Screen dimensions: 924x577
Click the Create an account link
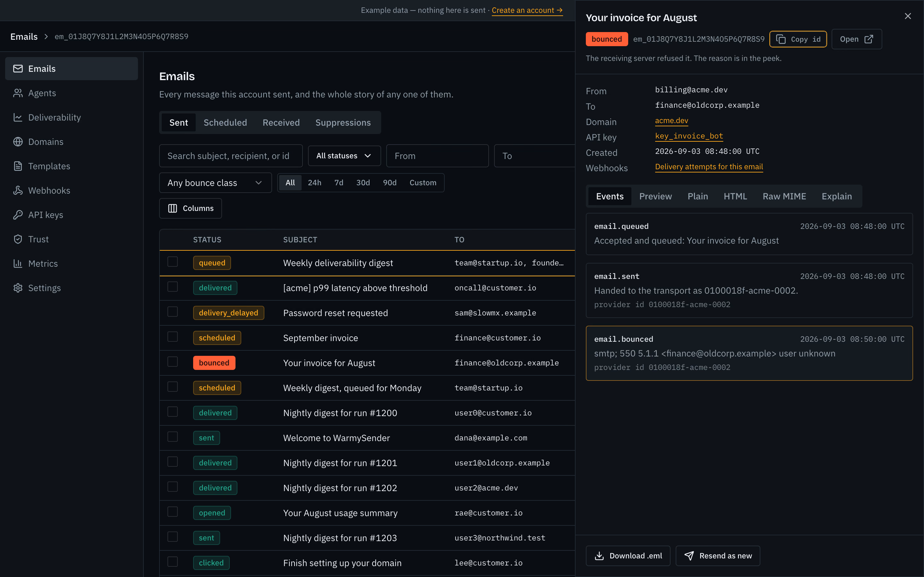[527, 10]
